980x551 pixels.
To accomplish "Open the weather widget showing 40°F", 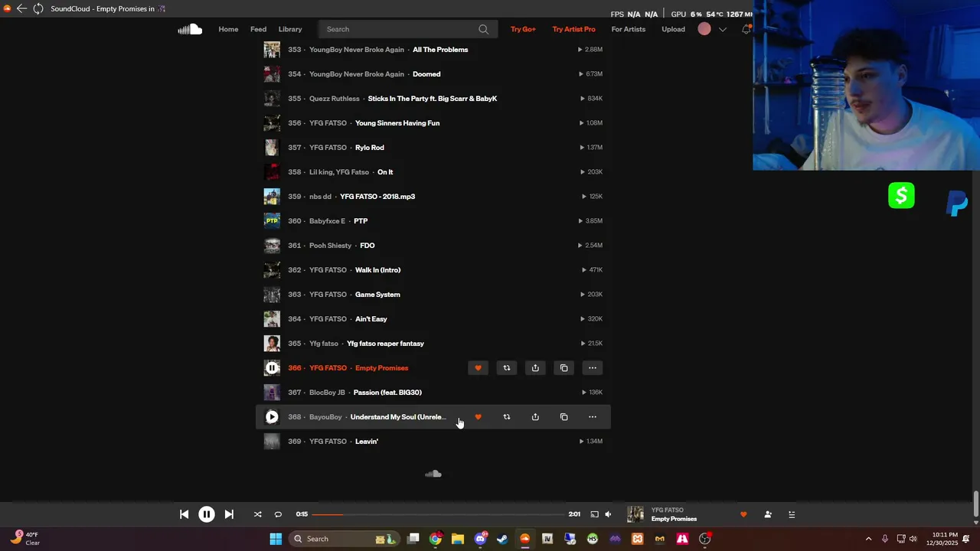I will coord(24,539).
